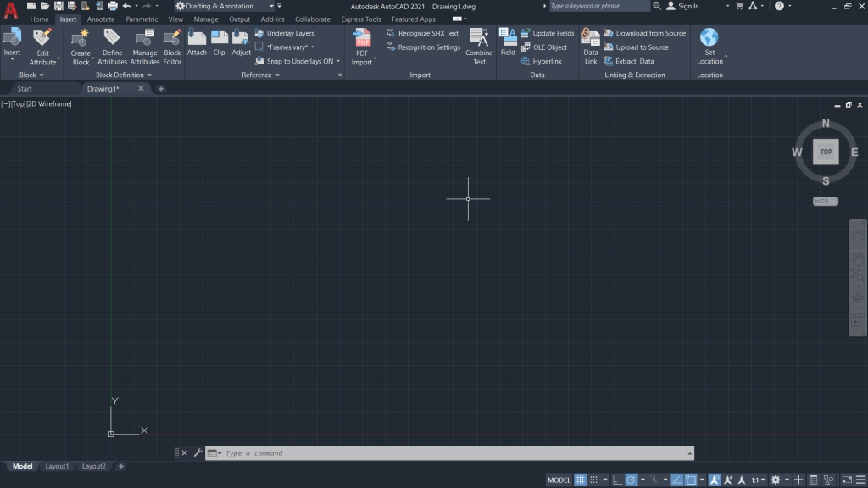The image size is (868, 488).
Task: Click TOP on the ViewCube
Action: click(825, 152)
